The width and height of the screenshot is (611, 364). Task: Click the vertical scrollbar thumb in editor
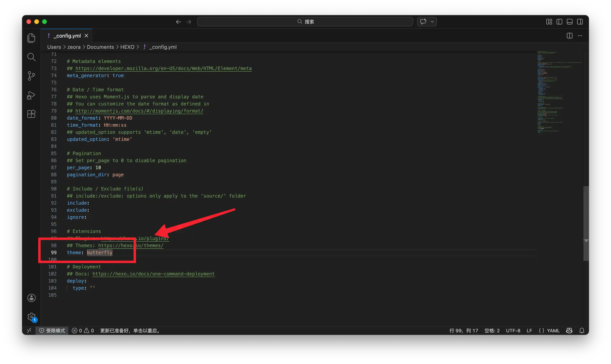(586, 223)
